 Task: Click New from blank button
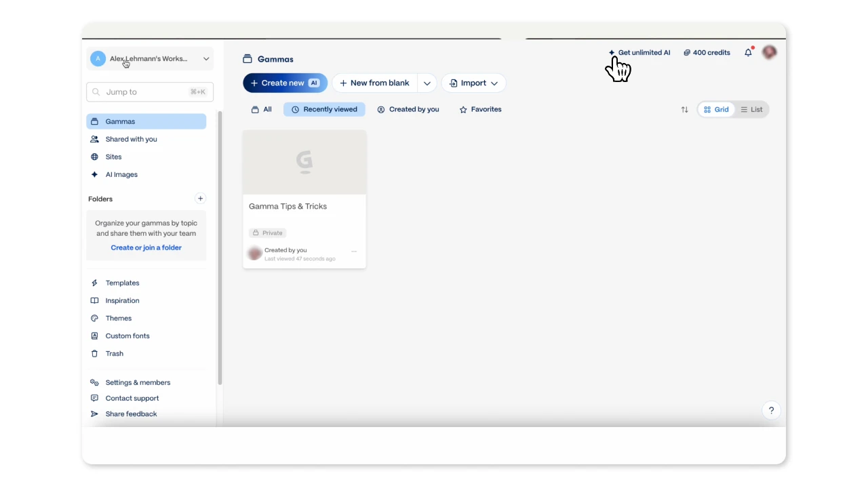tap(374, 83)
